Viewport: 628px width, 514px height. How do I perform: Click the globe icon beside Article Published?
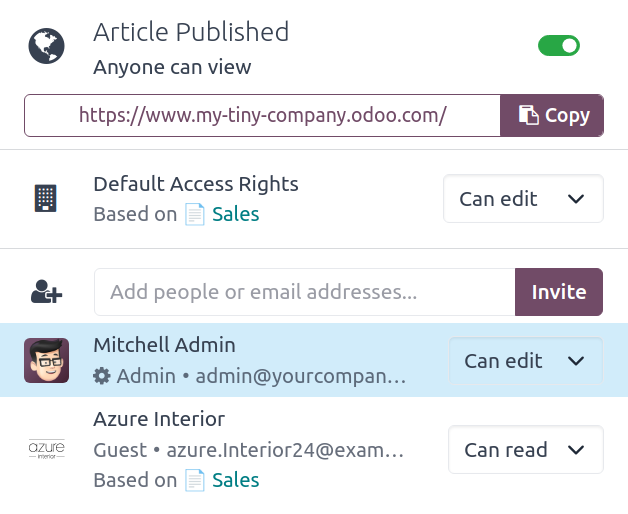46,46
